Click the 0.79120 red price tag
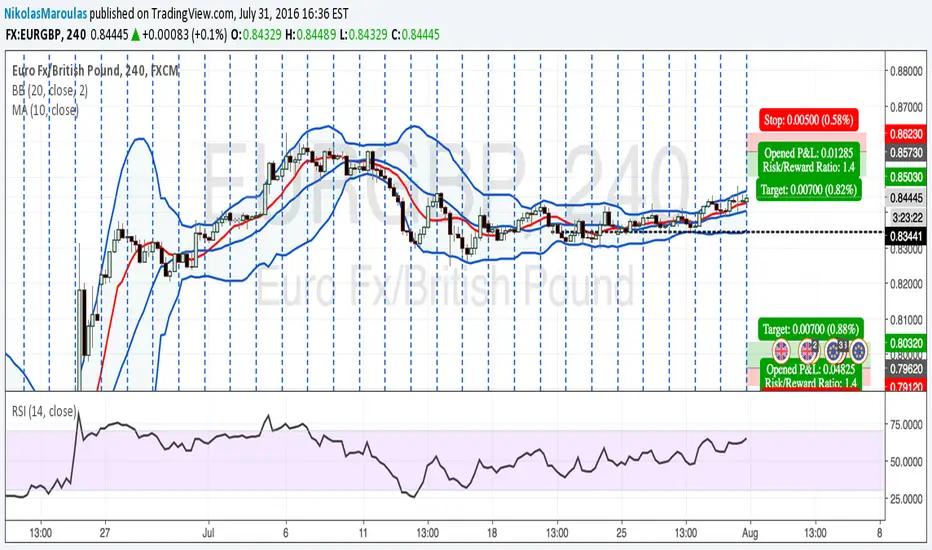 pos(906,386)
